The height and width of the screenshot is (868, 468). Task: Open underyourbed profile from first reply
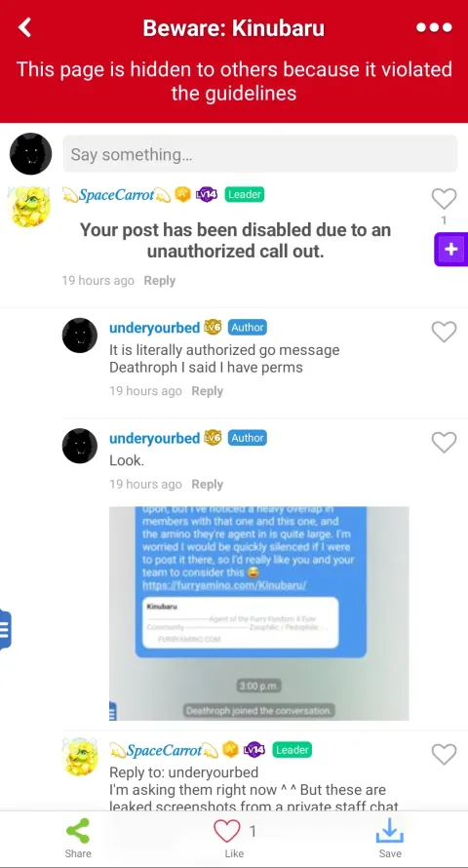pos(154,328)
